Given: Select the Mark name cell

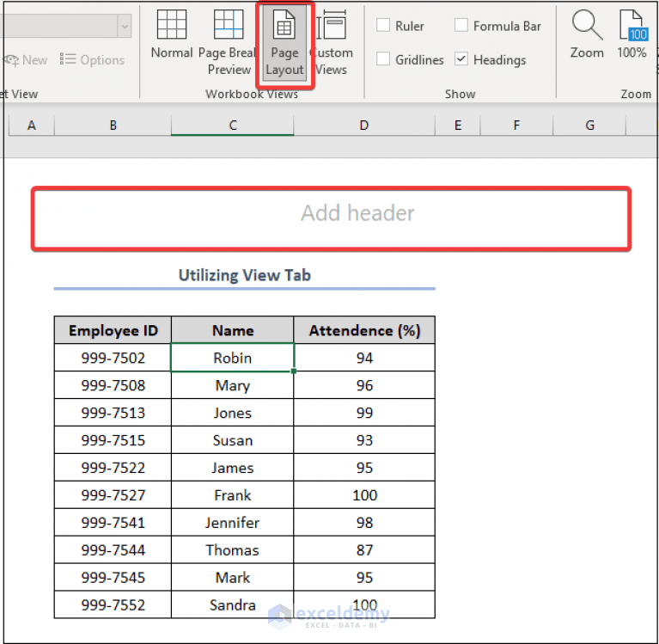Looking at the screenshot, I should coord(233,577).
